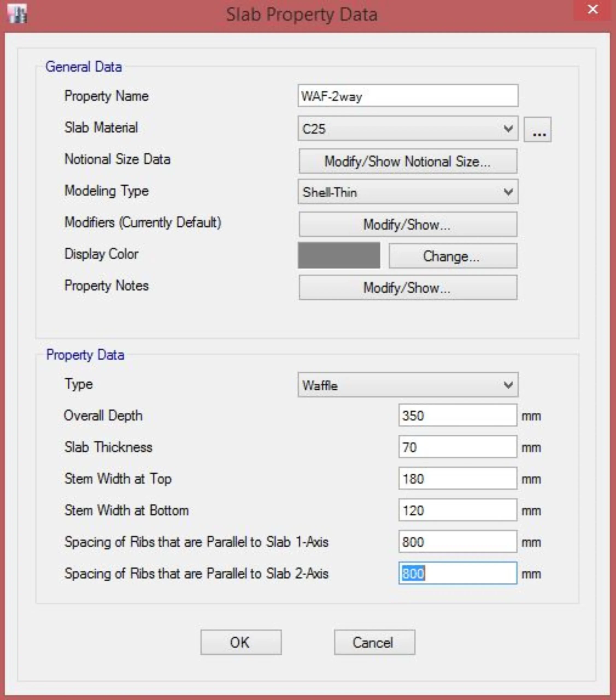The height and width of the screenshot is (700, 616).
Task: Open Modifiers Modify/Show button
Action: point(407,224)
